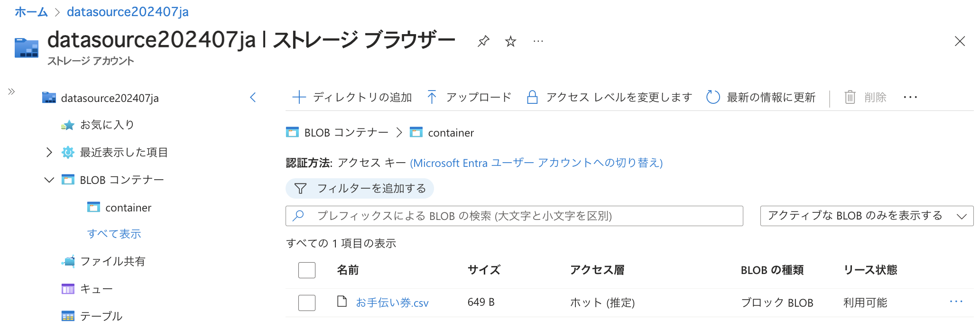
Task: Expand 最近表示した項目 chevron
Action: point(49,152)
